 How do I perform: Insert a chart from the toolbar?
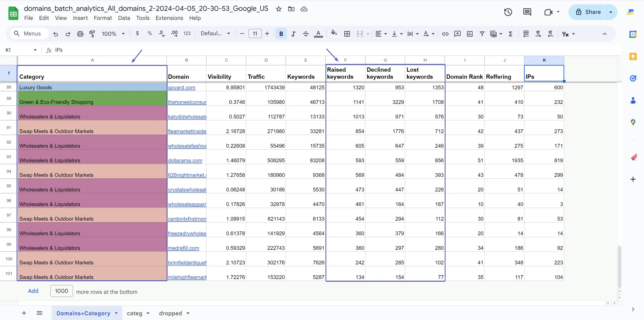coord(470,34)
